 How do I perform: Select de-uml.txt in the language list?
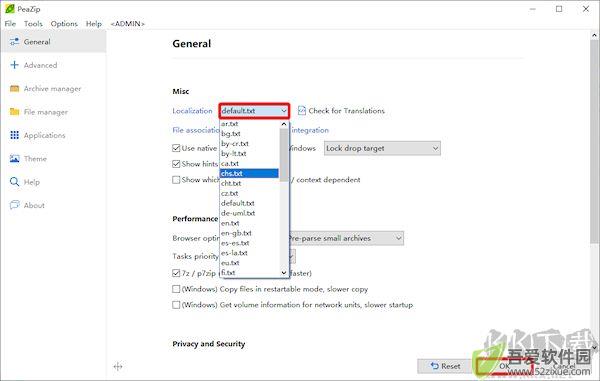(249, 213)
